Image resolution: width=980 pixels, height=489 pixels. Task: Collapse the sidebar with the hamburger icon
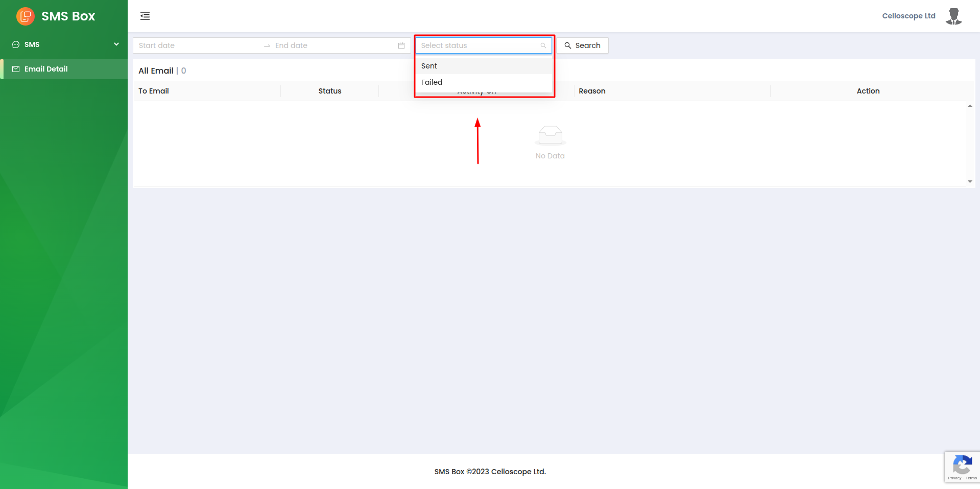tap(145, 16)
